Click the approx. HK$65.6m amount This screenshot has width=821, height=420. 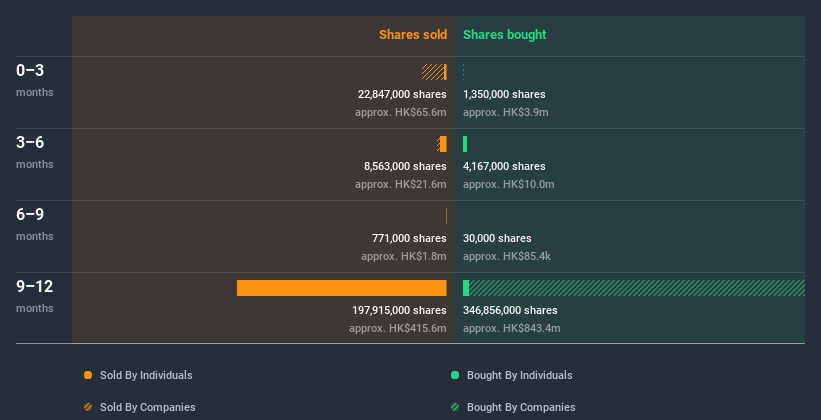click(401, 112)
